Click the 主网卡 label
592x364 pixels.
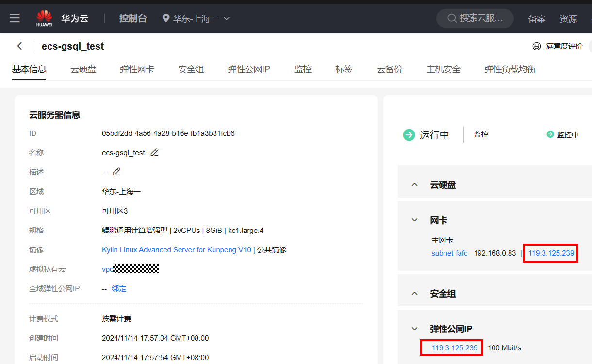coord(442,240)
